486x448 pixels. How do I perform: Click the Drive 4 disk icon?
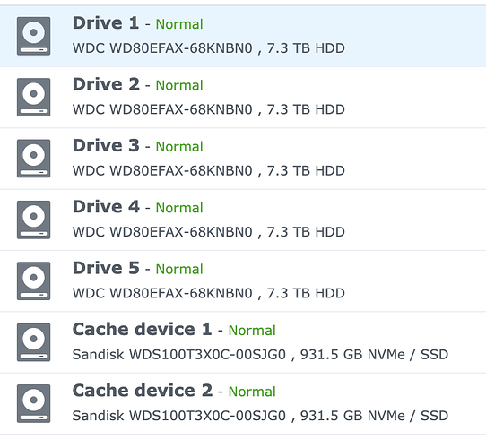(x=33, y=220)
